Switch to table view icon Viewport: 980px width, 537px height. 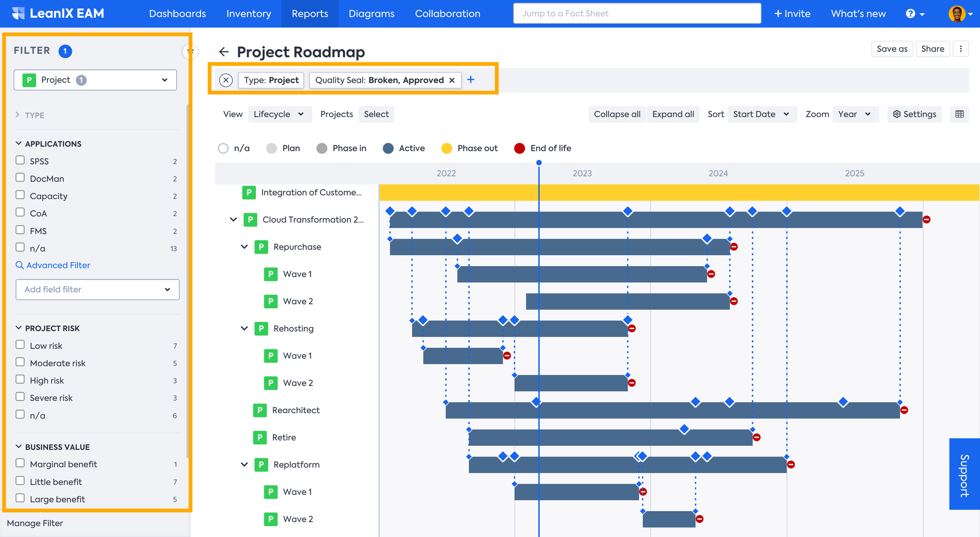coord(959,114)
